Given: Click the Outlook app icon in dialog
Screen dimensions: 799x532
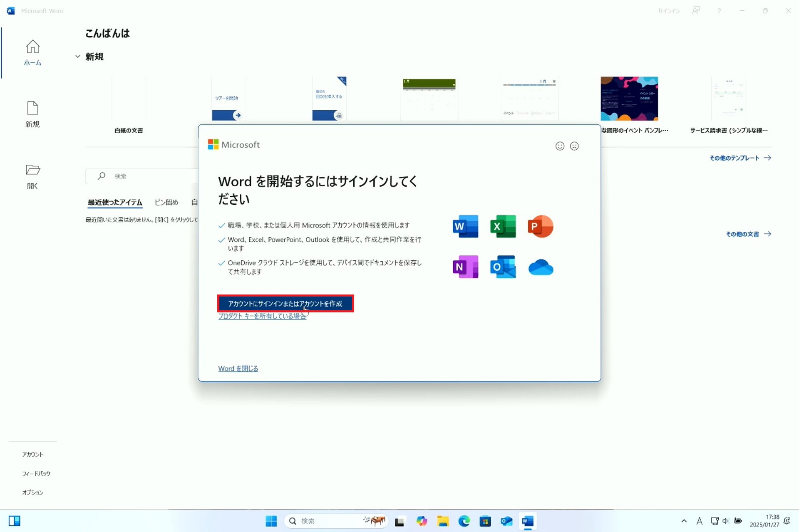Looking at the screenshot, I should (503, 267).
